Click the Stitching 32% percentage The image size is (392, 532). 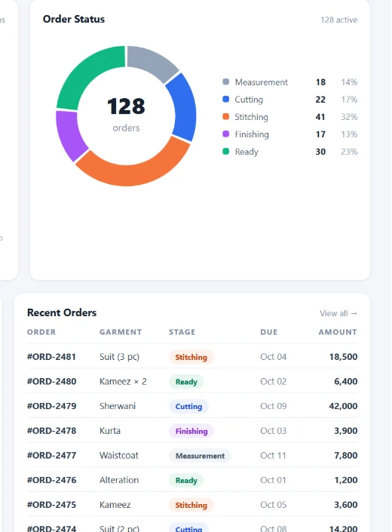tap(349, 117)
